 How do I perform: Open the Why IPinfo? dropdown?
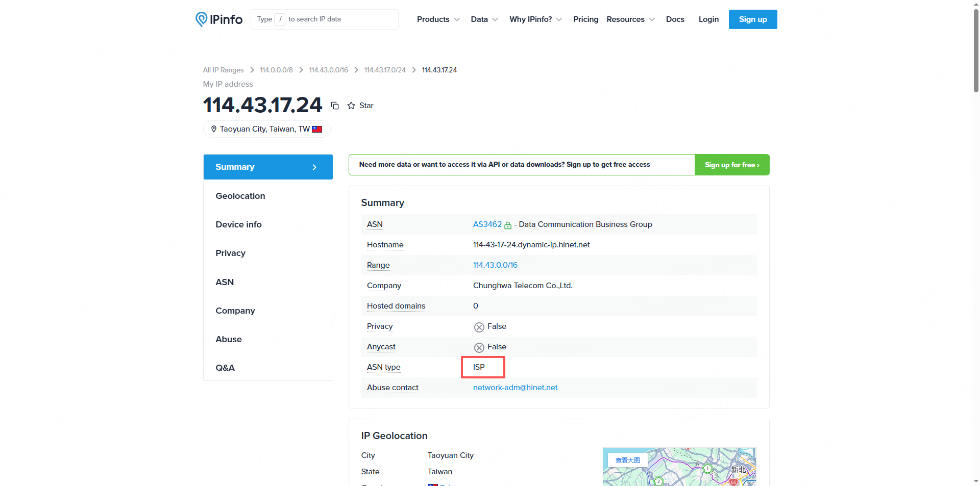click(535, 19)
